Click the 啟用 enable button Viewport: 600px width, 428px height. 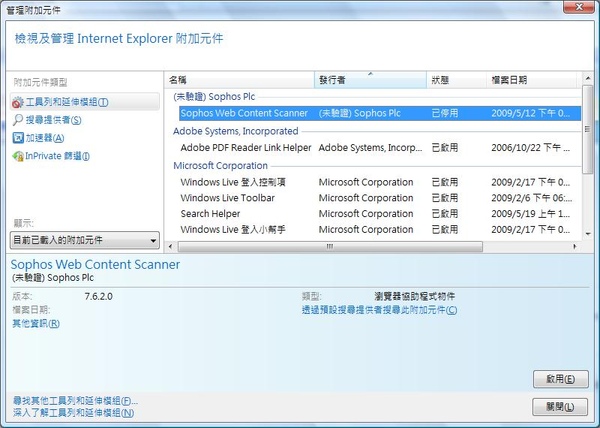coord(561,379)
